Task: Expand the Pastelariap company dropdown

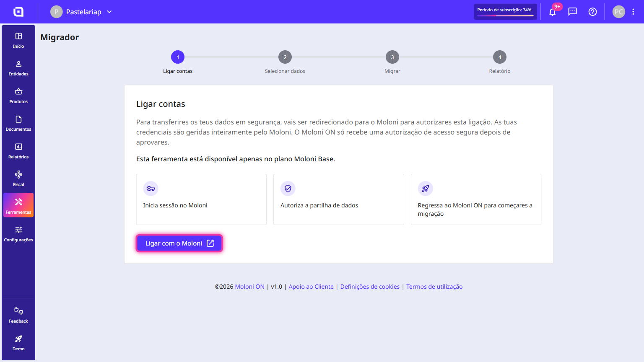Action: [x=109, y=12]
